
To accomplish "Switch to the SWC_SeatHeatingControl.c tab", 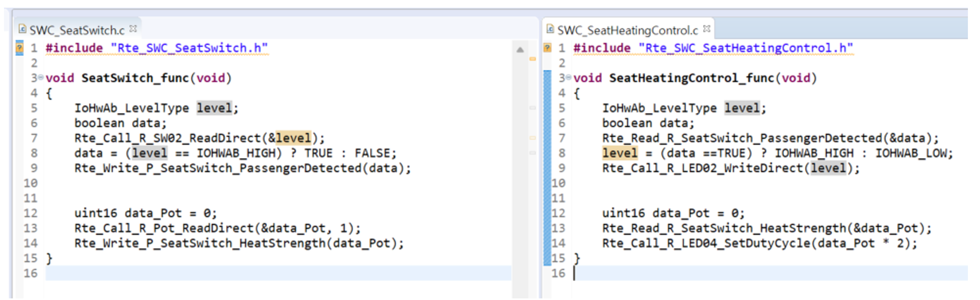I will tap(627, 30).
